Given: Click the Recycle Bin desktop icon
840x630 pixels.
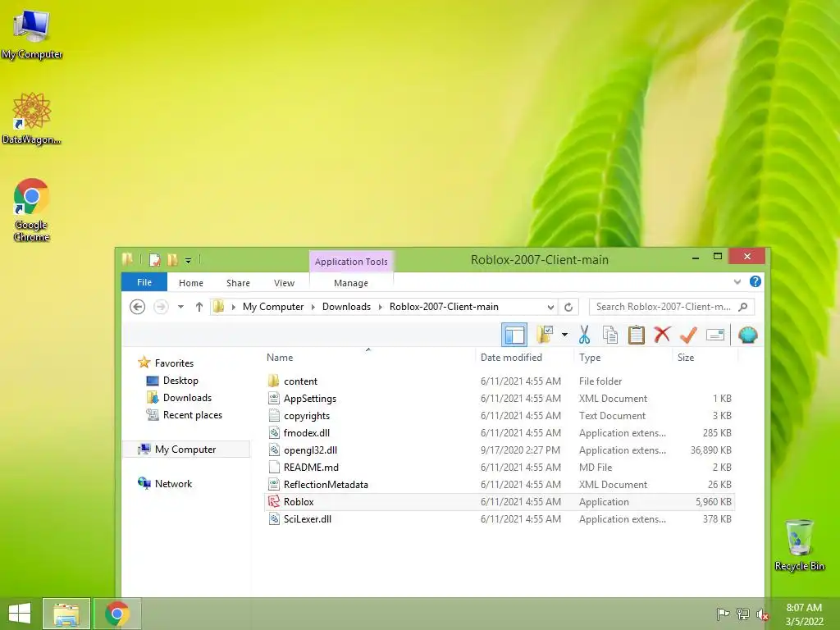Looking at the screenshot, I should coord(799,545).
